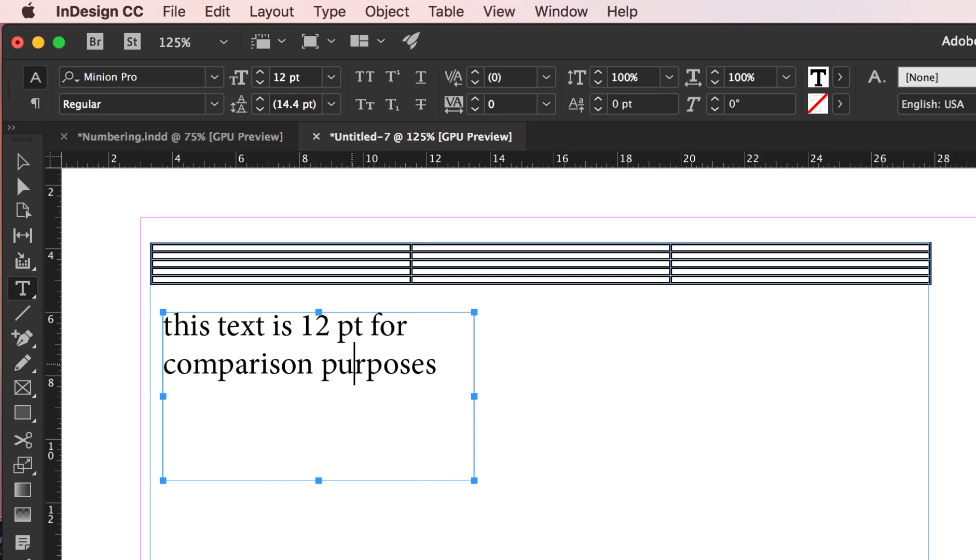This screenshot has height=560, width=976.
Task: Toggle Subscript formatting
Action: click(x=393, y=105)
